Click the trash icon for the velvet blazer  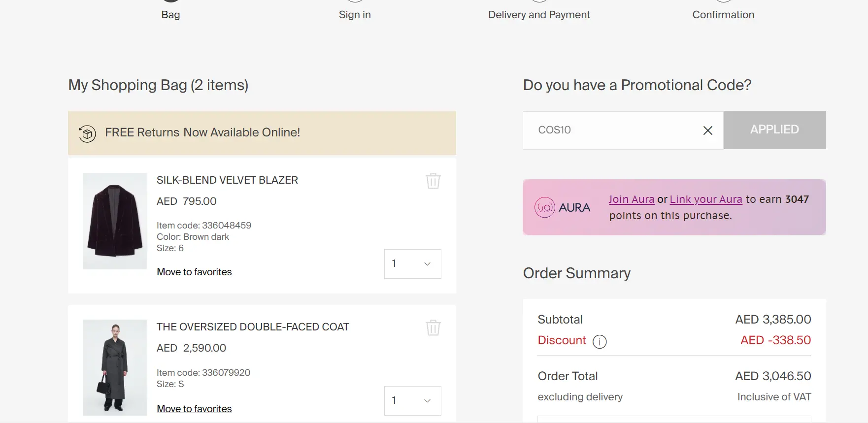433,181
